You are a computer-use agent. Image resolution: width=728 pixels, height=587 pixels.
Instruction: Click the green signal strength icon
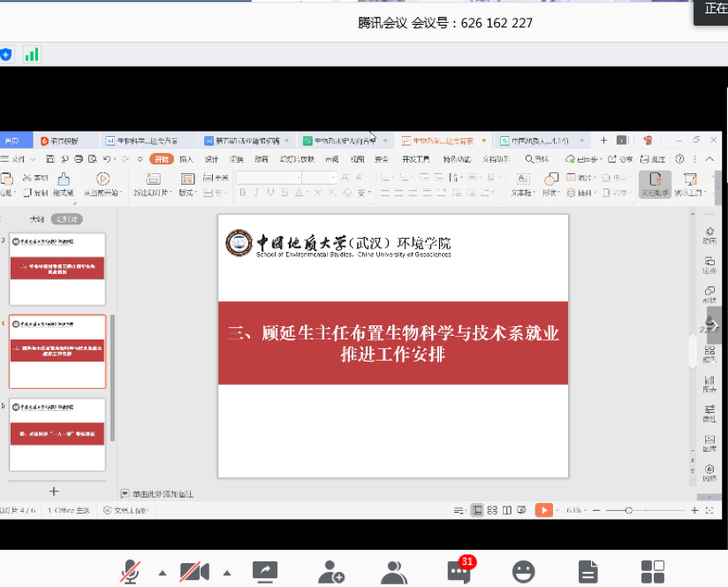tap(32, 55)
